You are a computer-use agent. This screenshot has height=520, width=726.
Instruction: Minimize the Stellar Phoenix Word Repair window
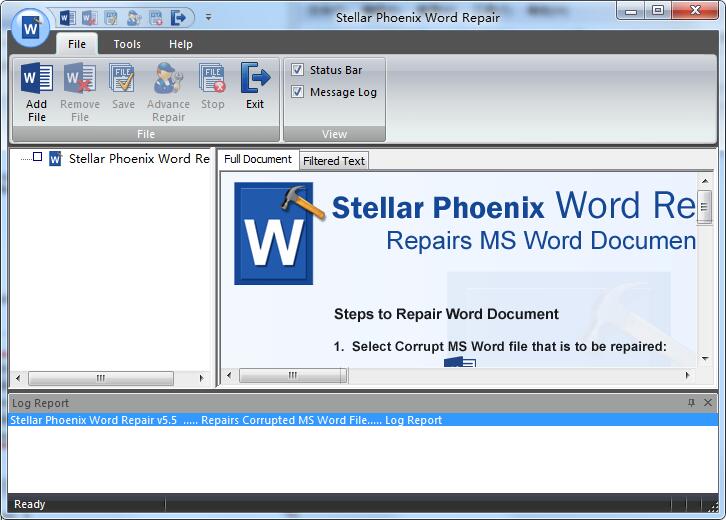pyautogui.click(x=631, y=11)
